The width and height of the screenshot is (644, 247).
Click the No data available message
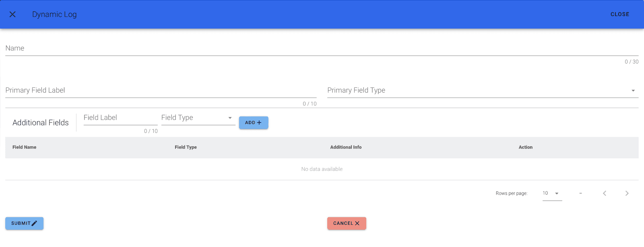[322, 169]
